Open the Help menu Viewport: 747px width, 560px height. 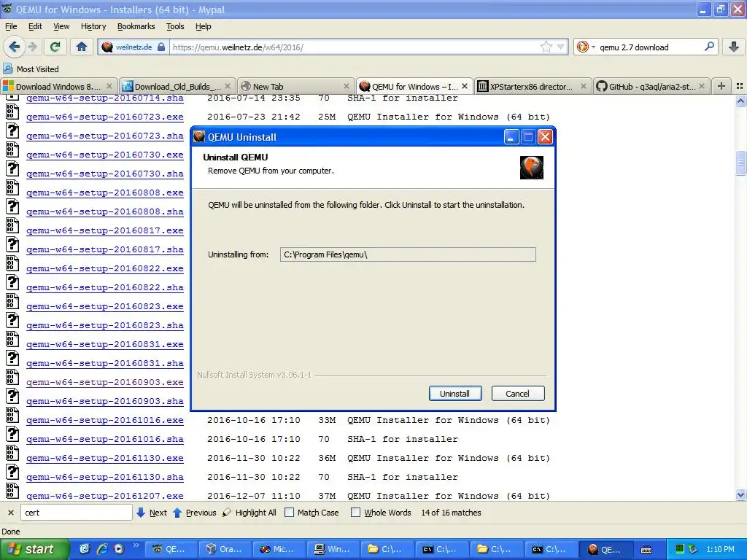point(204,26)
